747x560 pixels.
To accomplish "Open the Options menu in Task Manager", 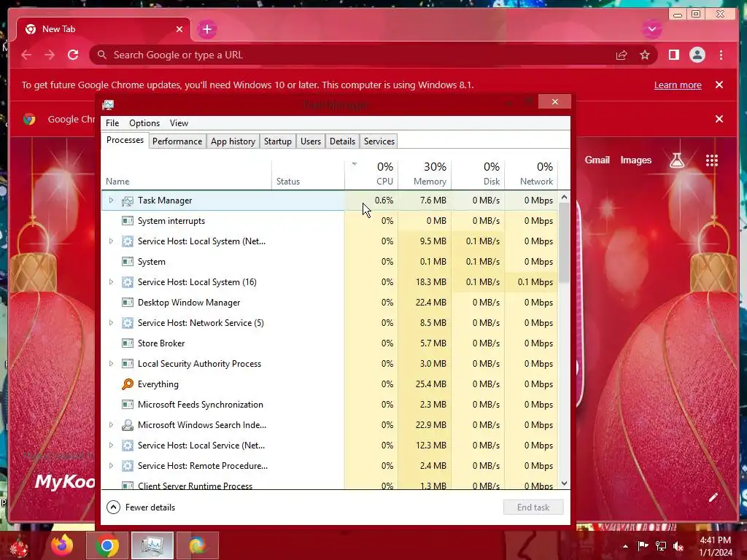I will (144, 122).
